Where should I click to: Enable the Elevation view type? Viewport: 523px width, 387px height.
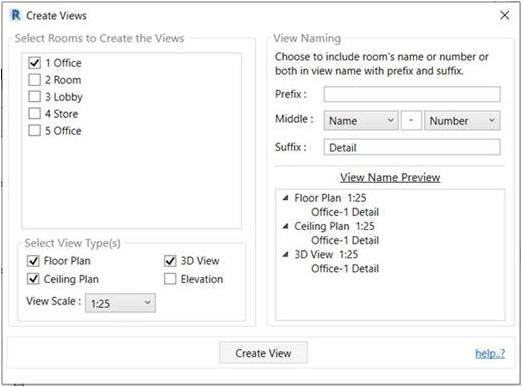point(170,279)
